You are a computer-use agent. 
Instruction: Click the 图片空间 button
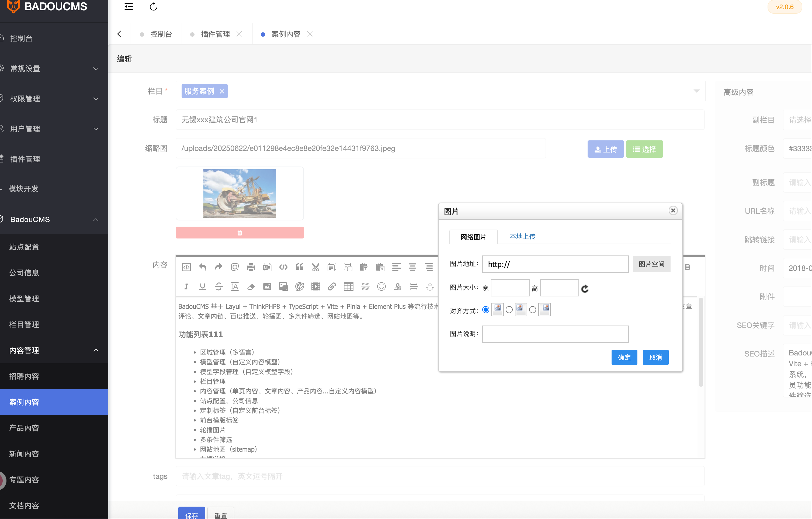(651, 264)
